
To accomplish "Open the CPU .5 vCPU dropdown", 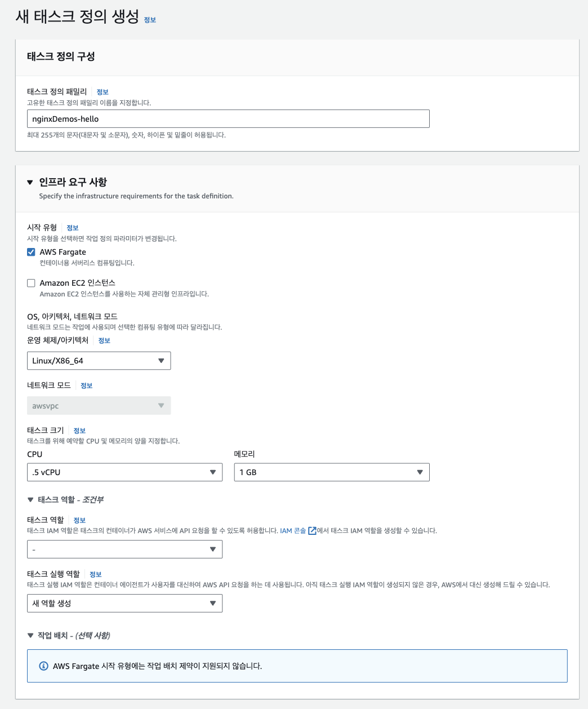I will (x=124, y=472).
